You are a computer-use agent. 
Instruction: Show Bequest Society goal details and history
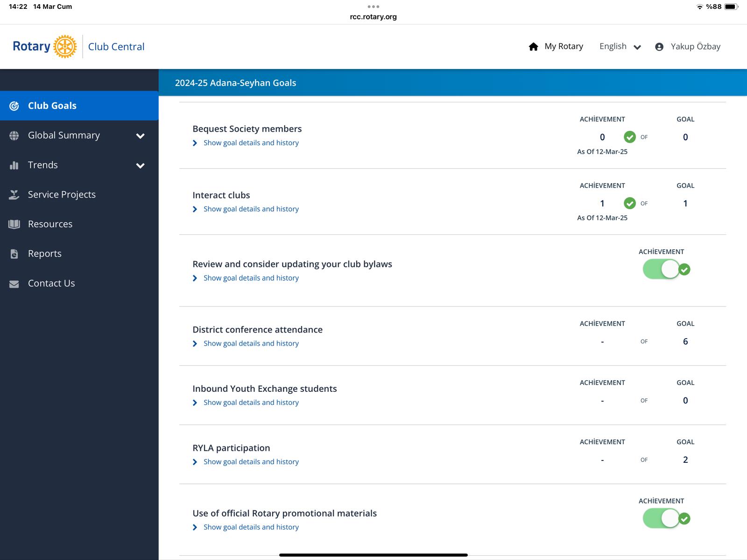click(251, 143)
